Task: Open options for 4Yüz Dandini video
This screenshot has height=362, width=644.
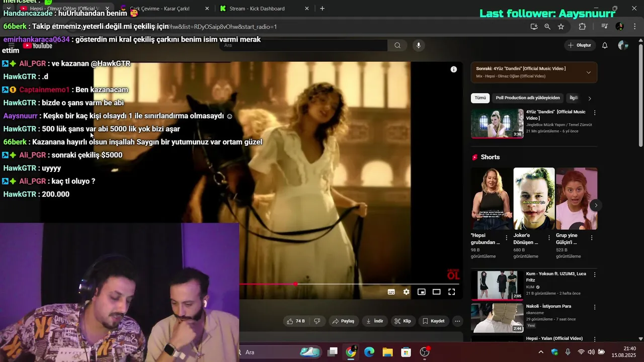Action: (x=594, y=113)
